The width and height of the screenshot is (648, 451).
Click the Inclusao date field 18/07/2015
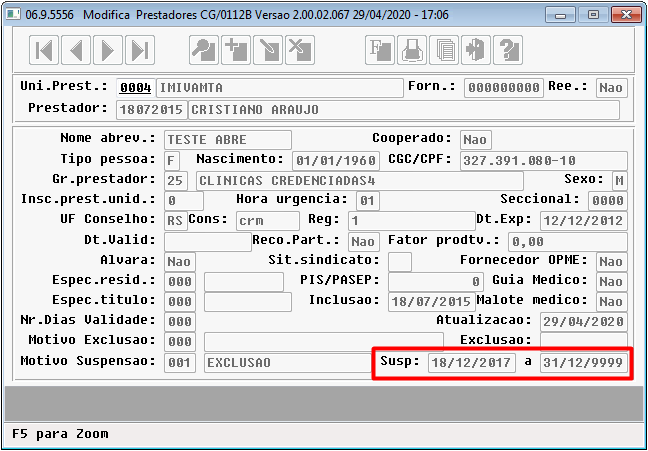pyautogui.click(x=432, y=302)
